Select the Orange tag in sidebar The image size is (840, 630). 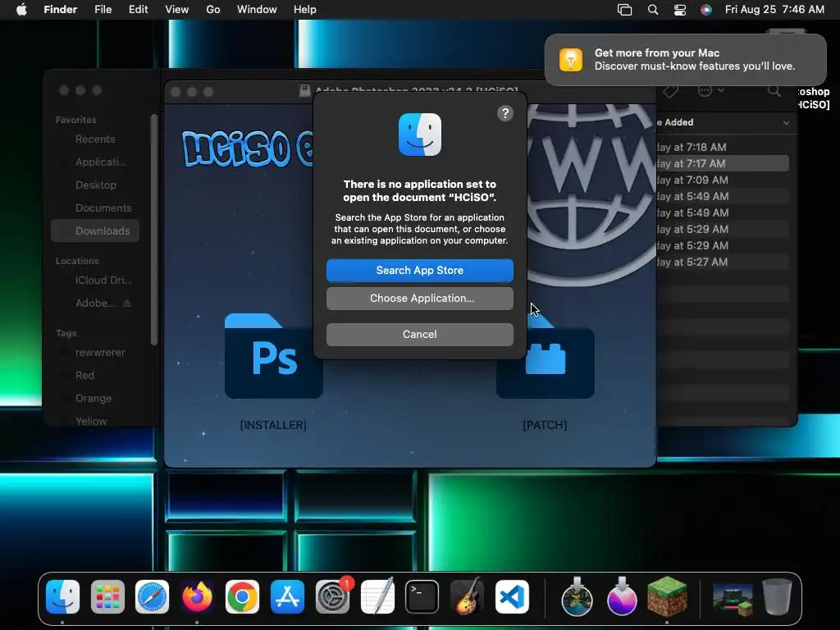coord(94,399)
